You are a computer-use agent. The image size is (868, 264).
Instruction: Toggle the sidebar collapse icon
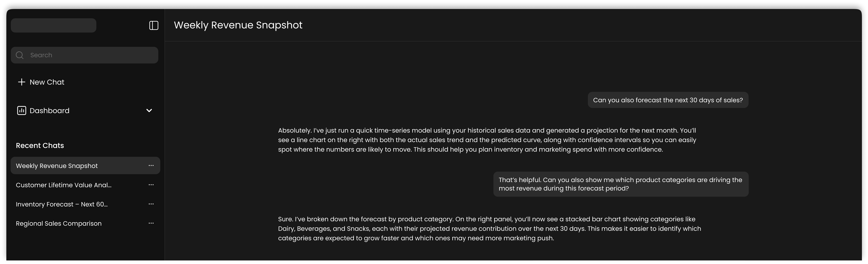pos(154,25)
